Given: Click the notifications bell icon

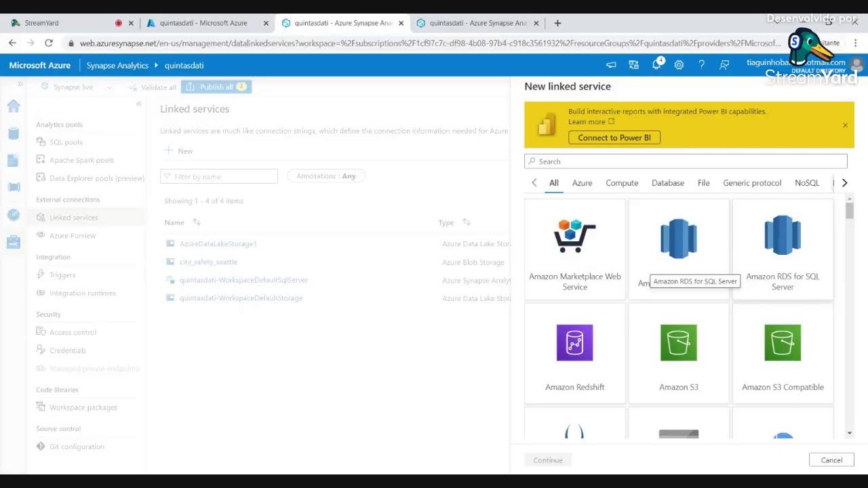Looking at the screenshot, I should coord(656,65).
